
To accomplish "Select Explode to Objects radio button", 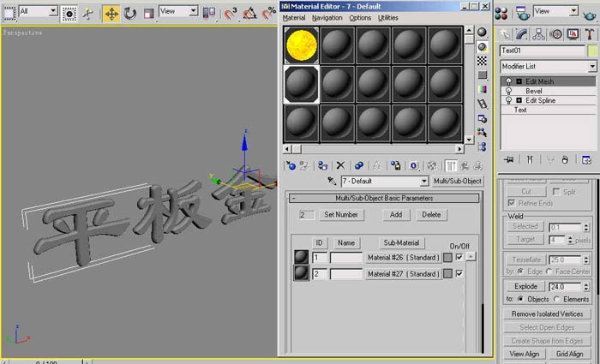I will (520, 299).
